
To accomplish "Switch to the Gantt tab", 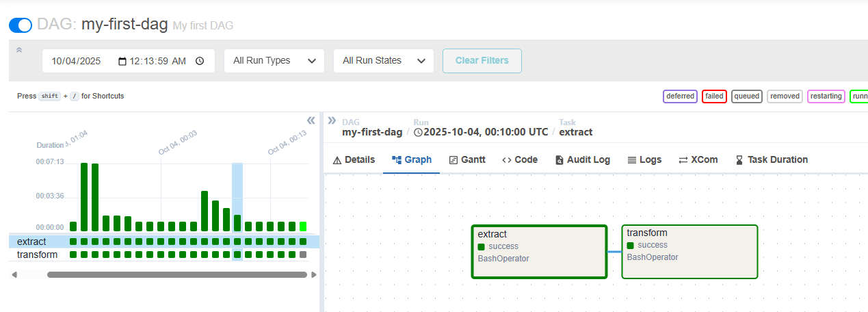I will [x=467, y=159].
